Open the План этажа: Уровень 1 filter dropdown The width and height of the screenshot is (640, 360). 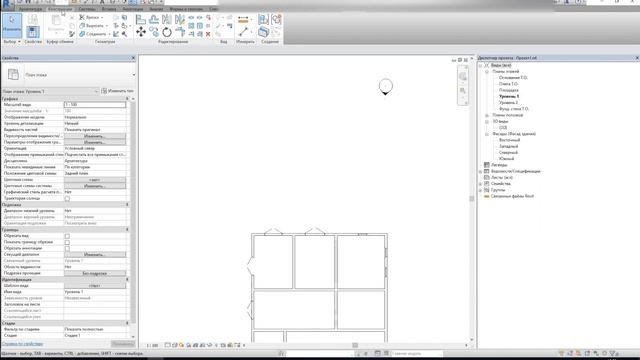96,91
